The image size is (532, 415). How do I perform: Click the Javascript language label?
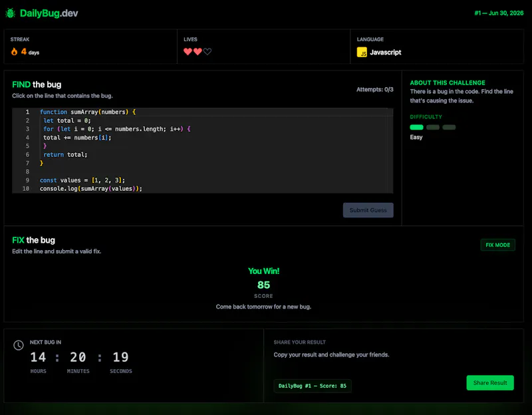[386, 53]
